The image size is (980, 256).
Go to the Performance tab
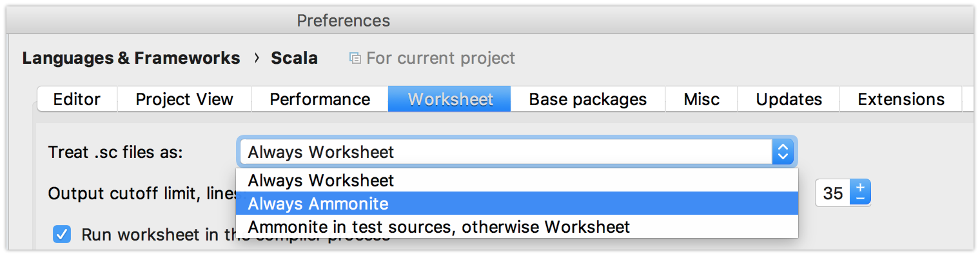click(x=320, y=99)
